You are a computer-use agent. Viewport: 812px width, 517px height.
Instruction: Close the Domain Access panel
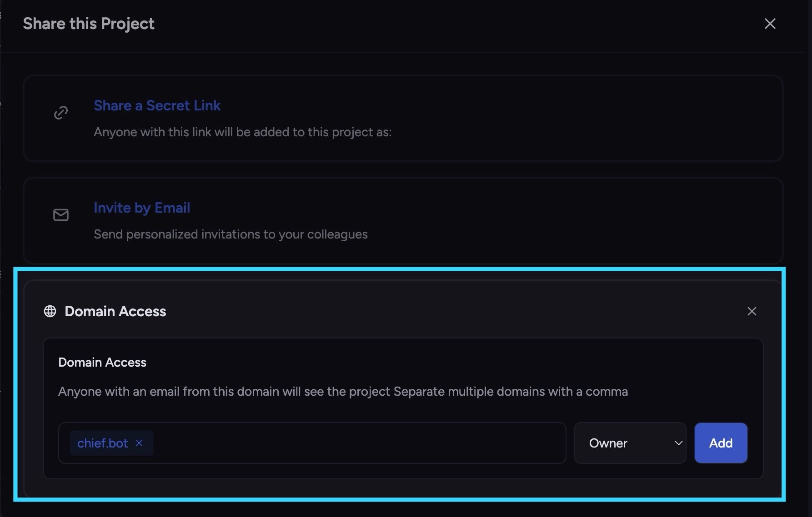coord(752,311)
